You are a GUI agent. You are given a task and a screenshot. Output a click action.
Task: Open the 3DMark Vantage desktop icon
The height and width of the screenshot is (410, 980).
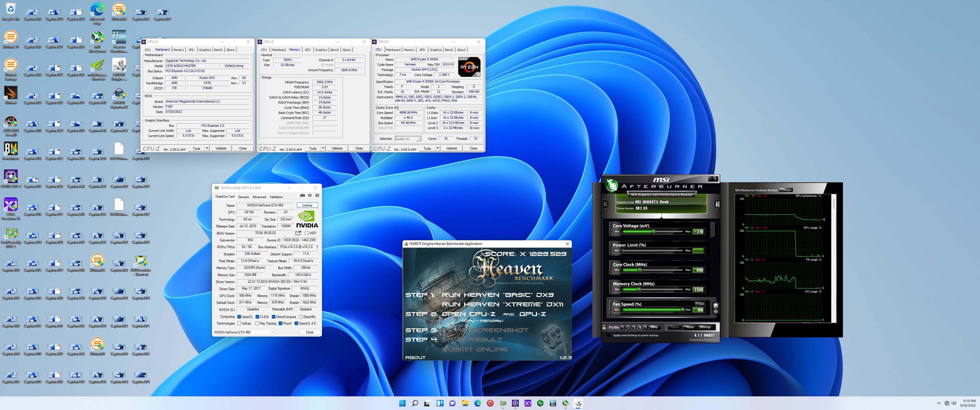tap(11, 69)
